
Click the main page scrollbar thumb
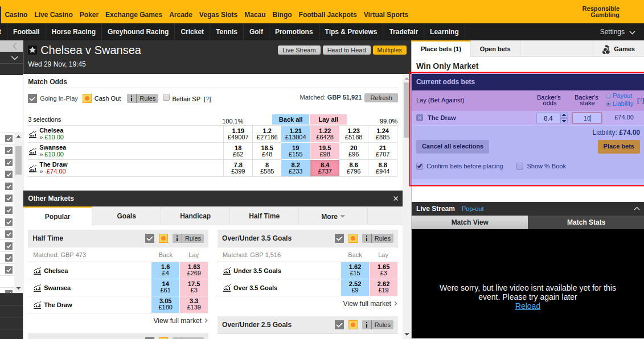pyautogui.click(x=407, y=111)
